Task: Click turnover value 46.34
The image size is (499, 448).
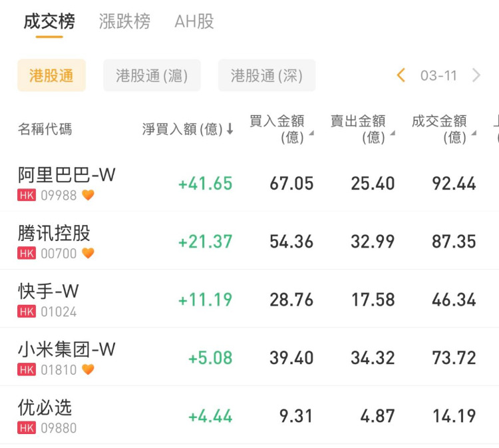Action: (454, 300)
